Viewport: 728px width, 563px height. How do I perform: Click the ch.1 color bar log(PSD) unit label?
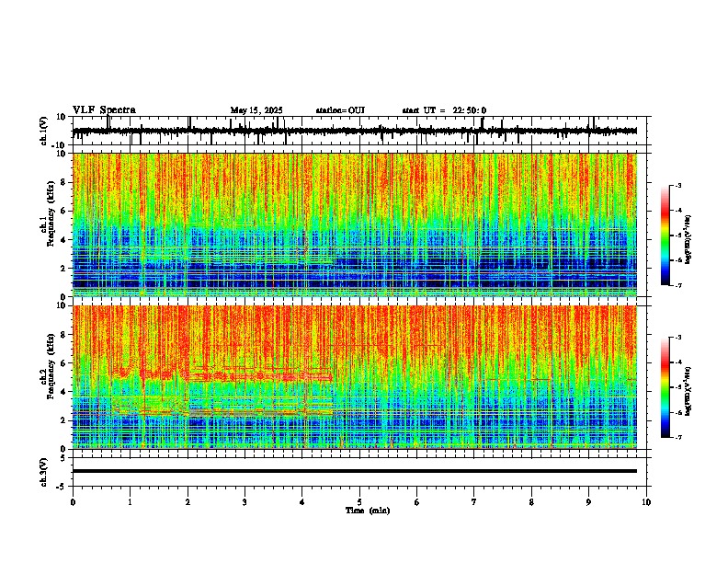688,239
